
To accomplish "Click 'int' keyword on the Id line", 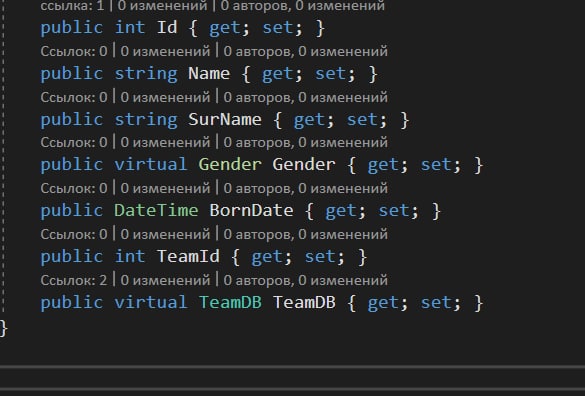I will (x=129, y=27).
